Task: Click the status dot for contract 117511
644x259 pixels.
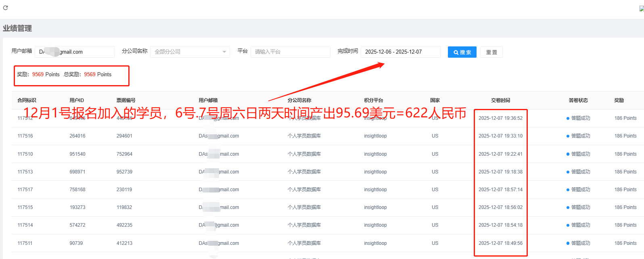Action: click(x=568, y=243)
